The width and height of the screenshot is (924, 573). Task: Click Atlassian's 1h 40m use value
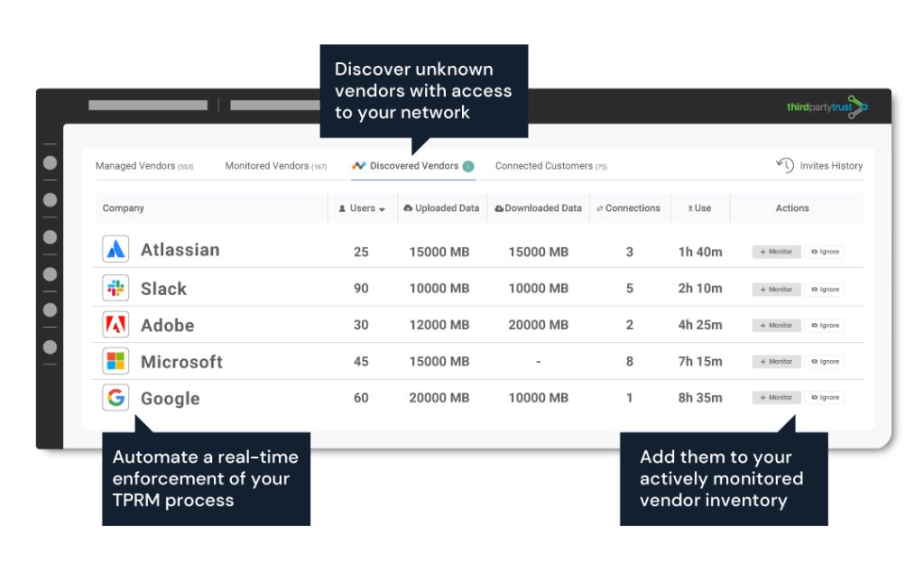(700, 252)
